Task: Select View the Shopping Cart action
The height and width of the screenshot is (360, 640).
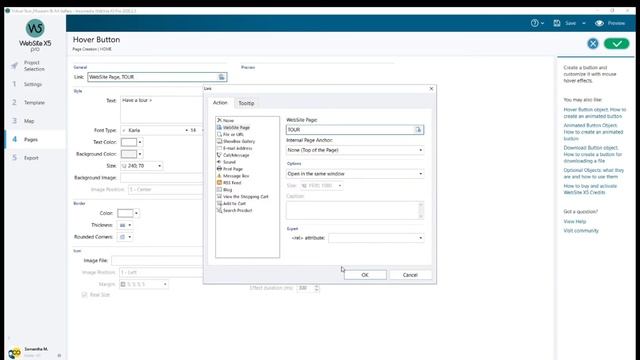Action: click(243, 197)
